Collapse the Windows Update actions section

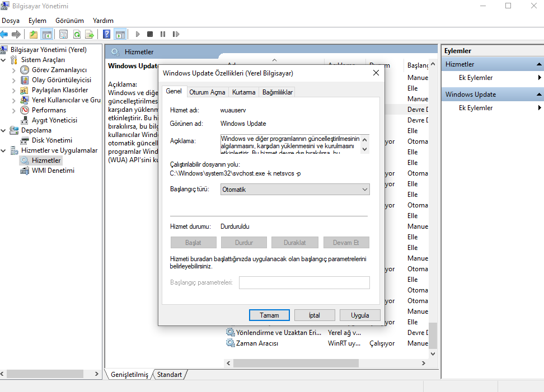point(539,95)
